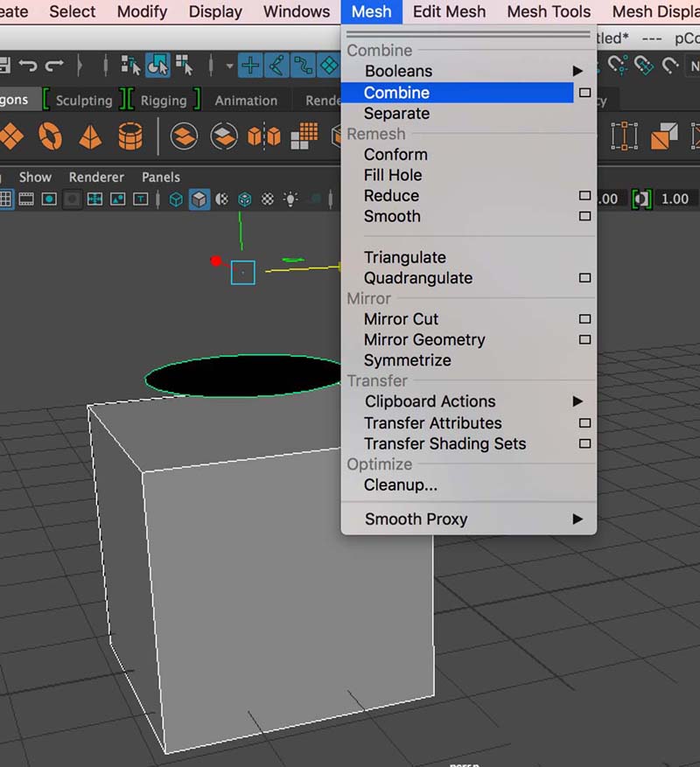
Task: Toggle the joints selection mask icon
Action: tap(276, 65)
